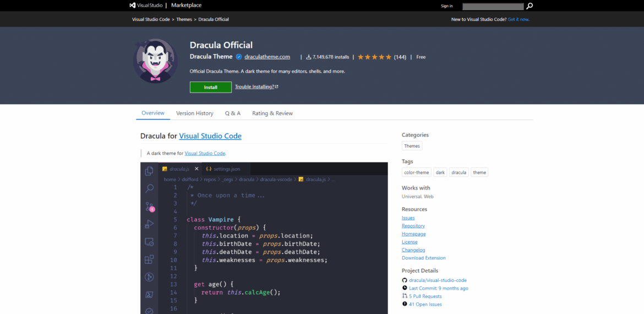The image size is (644, 314).
Task: Select the Rating & Review tab
Action: (x=272, y=113)
